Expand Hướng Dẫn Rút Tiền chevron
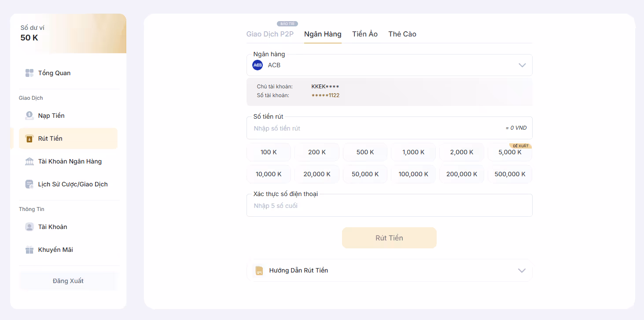The width and height of the screenshot is (644, 320). 522,270
